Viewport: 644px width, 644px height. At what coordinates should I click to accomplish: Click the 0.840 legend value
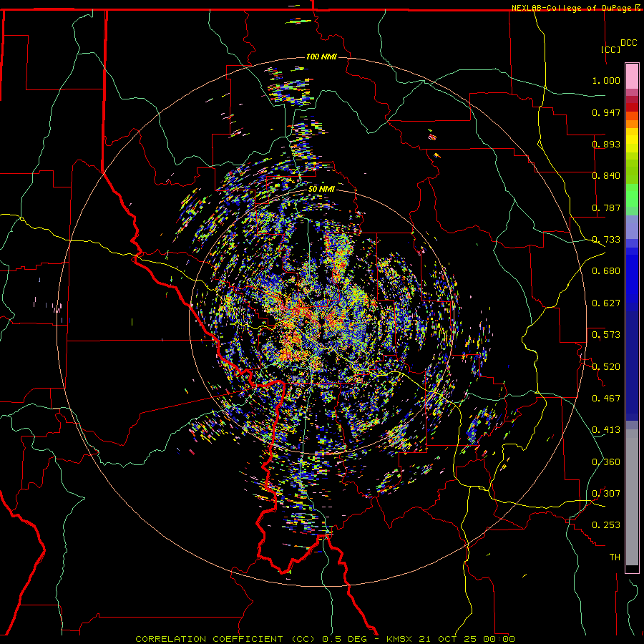click(606, 176)
